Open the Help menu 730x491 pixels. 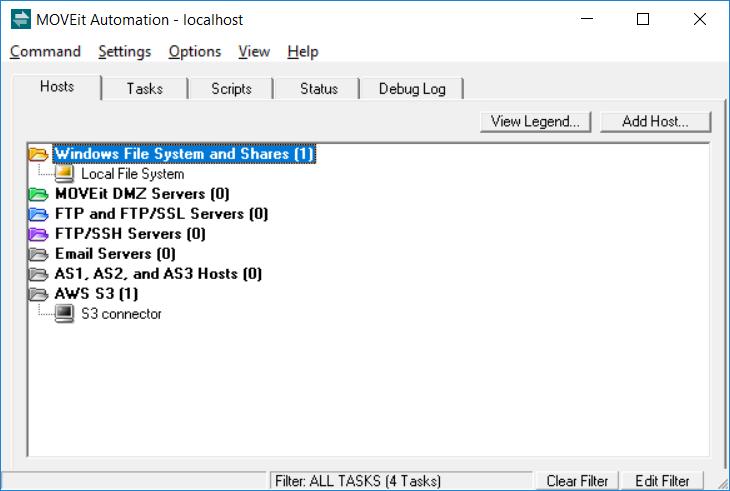coord(303,51)
